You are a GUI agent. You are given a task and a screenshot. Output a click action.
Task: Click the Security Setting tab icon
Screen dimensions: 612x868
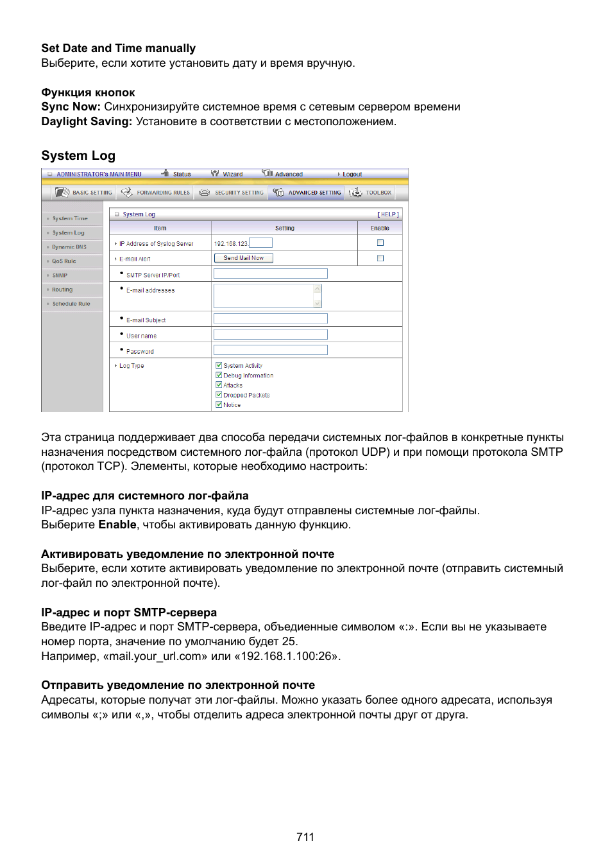click(205, 193)
